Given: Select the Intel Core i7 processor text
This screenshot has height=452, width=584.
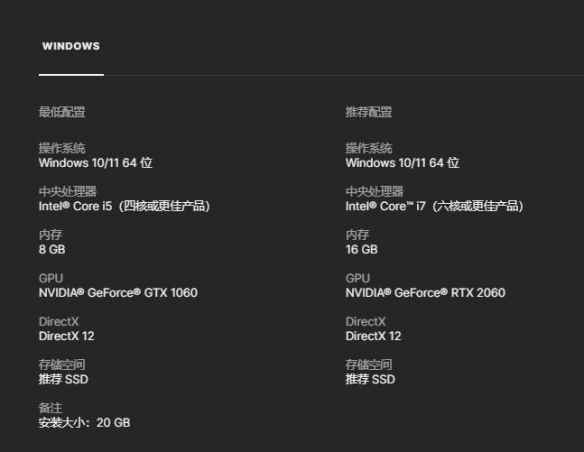Looking at the screenshot, I should [434, 206].
